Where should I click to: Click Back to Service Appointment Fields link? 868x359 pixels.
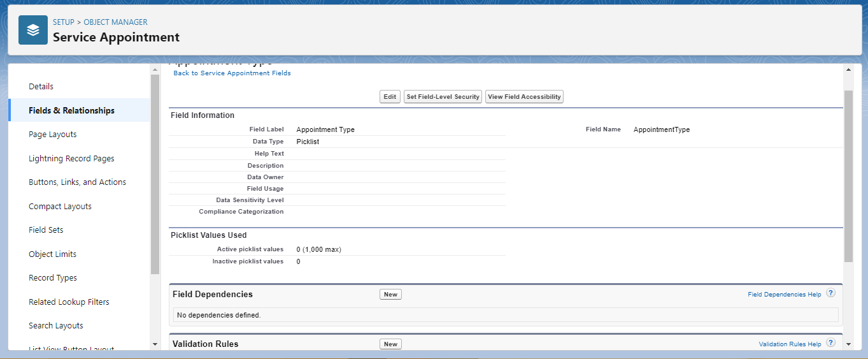(x=232, y=73)
